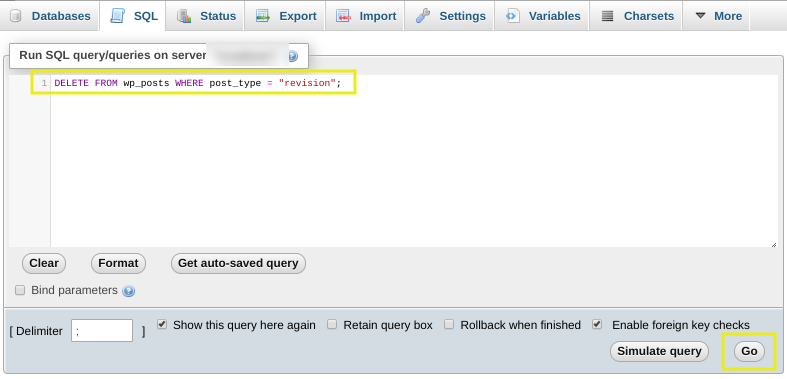The width and height of the screenshot is (787, 379).
Task: Open the Databases tab
Action: pyautogui.click(x=50, y=16)
